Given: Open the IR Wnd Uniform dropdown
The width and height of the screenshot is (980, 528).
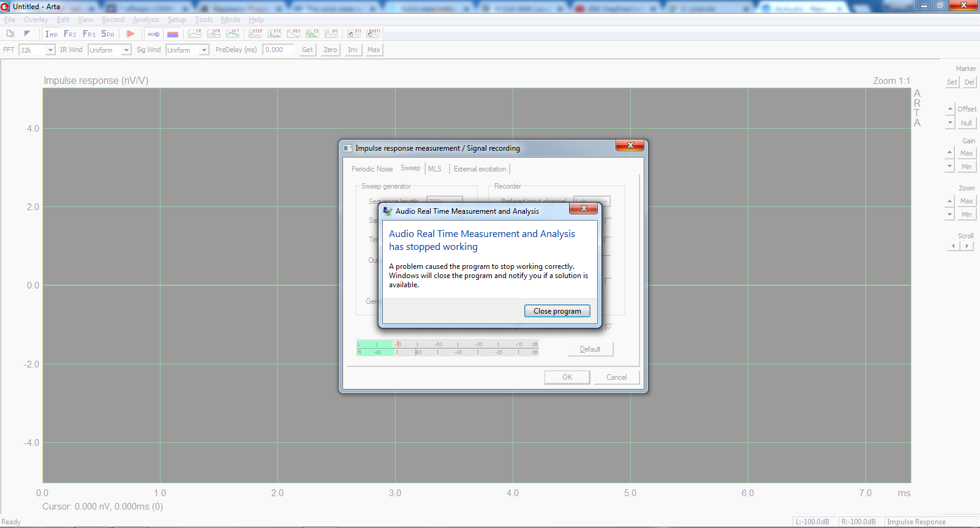Looking at the screenshot, I should (x=127, y=50).
